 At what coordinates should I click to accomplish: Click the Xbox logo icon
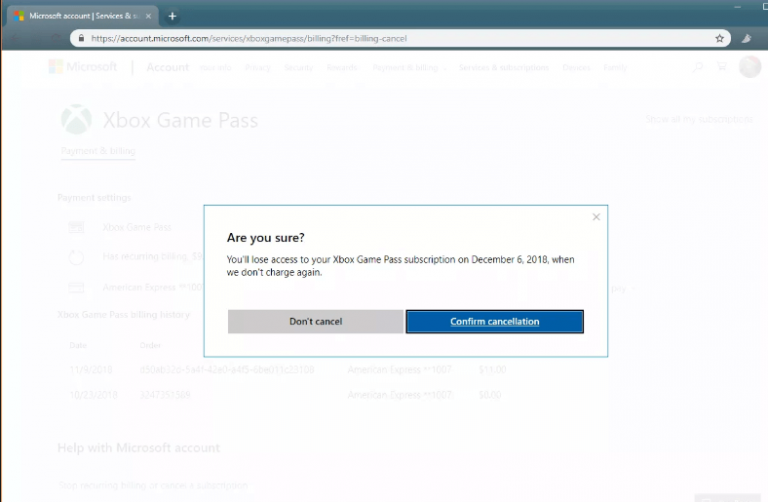(x=76, y=119)
